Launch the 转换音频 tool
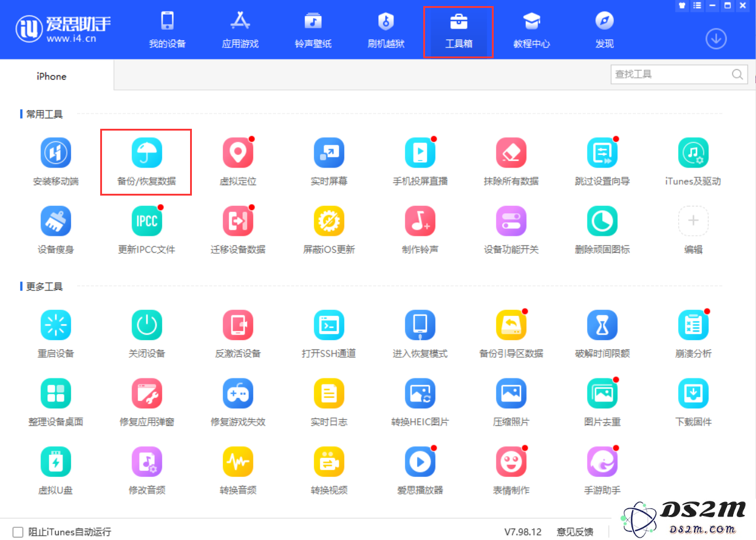 pyautogui.click(x=238, y=462)
